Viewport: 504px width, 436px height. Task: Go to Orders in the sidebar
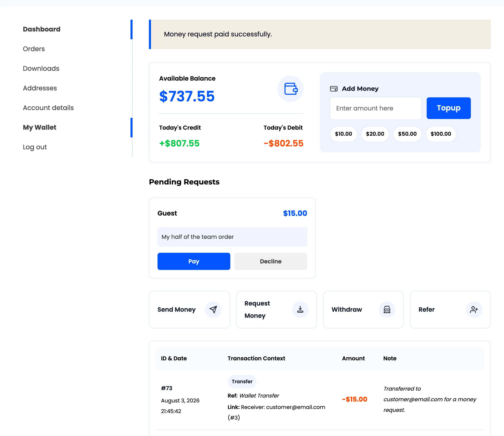click(x=34, y=49)
